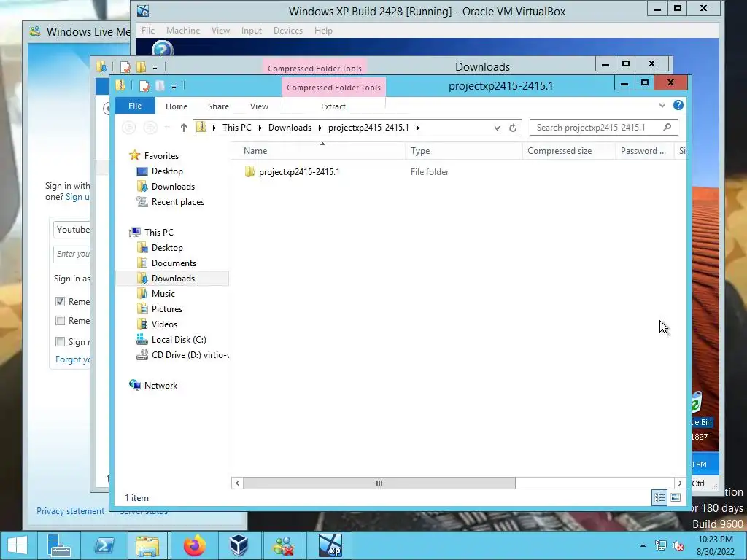Switch to Large icons view in status bar
This screenshot has width=747, height=560.
click(676, 497)
